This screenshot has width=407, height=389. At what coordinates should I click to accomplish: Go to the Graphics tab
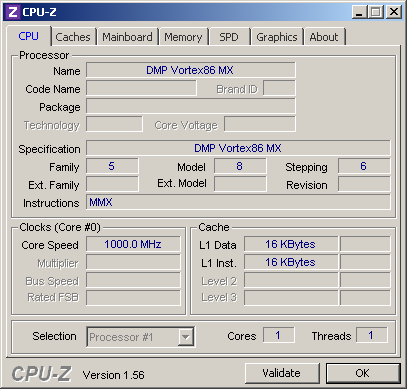coord(277,37)
